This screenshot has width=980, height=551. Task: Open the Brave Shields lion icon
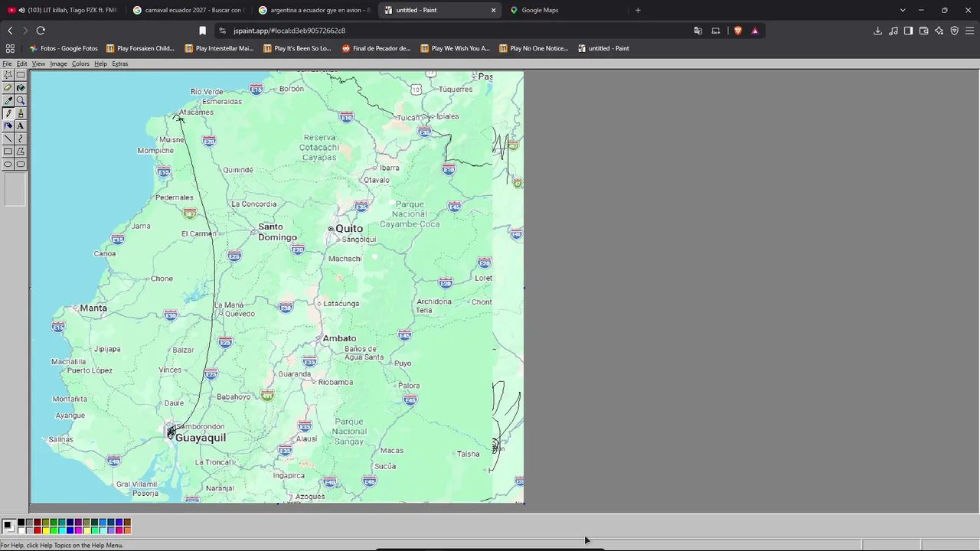click(x=738, y=31)
